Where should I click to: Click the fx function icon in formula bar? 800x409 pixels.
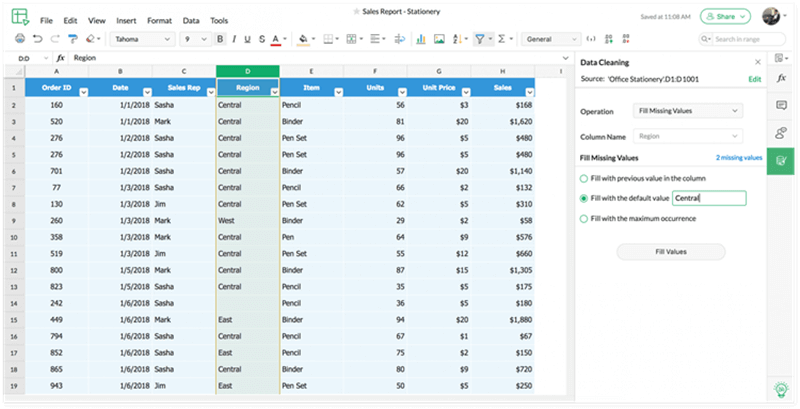(61, 58)
